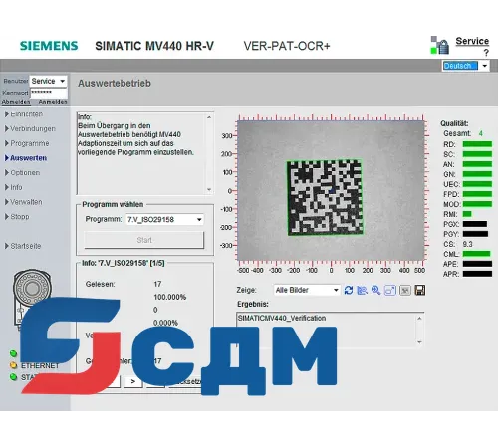
Task: Click the SIMATICMV440_Verification result text
Action: (x=282, y=318)
